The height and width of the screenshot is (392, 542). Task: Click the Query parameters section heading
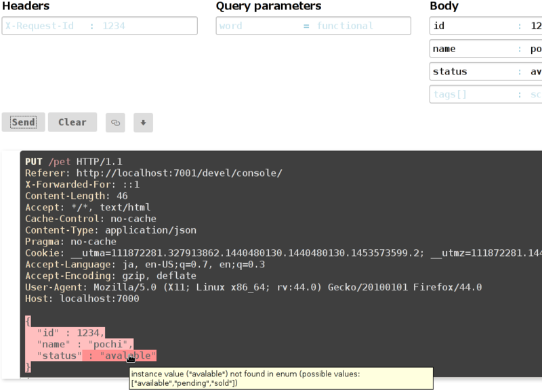click(268, 6)
